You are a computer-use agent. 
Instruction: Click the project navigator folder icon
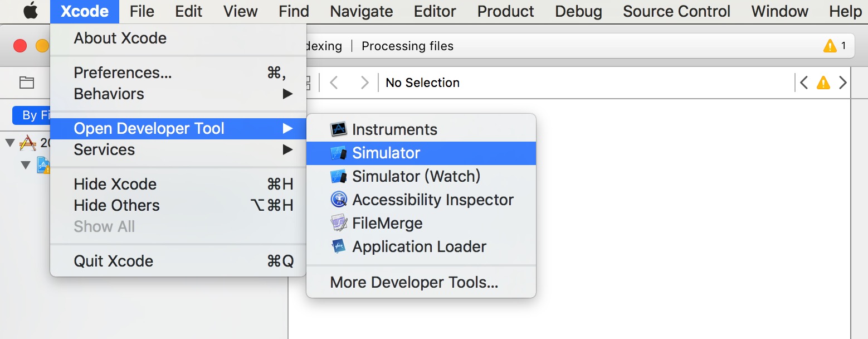pyautogui.click(x=27, y=83)
